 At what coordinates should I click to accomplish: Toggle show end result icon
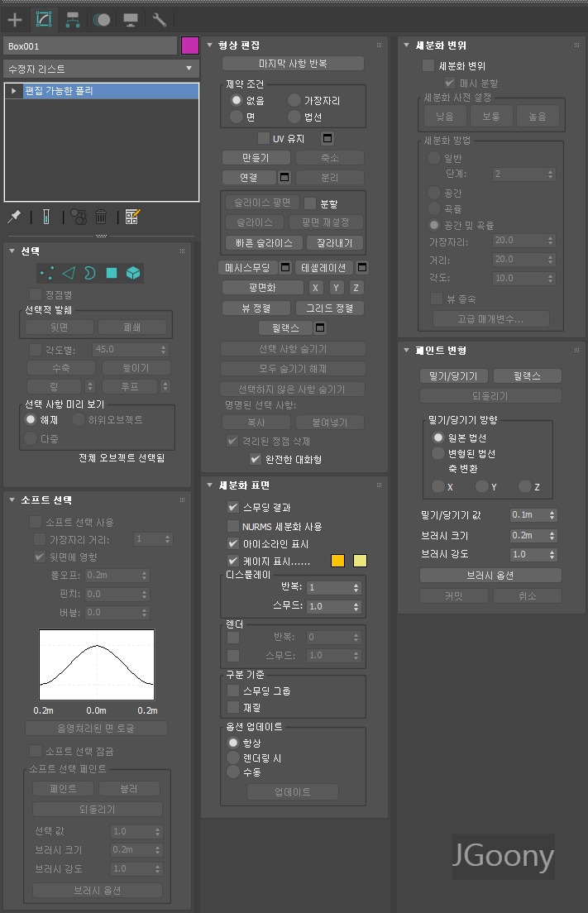tap(46, 217)
